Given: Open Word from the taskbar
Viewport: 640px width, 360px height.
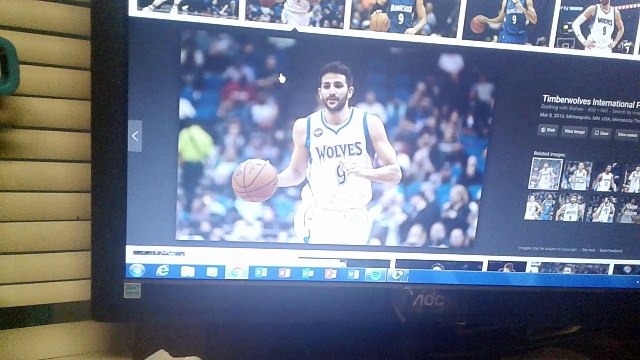Looking at the screenshot, I should tap(353, 274).
